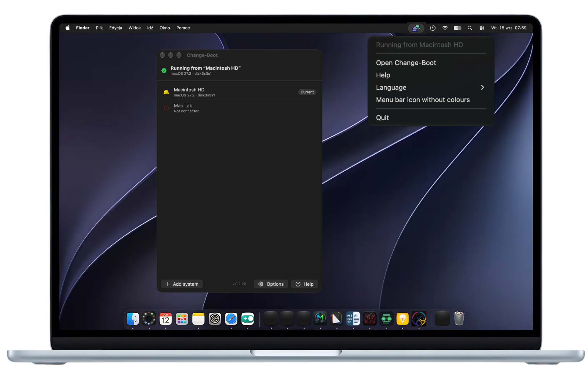Click the Change-Boot menu bar disk icon
This screenshot has width=588, height=382.
[x=416, y=28]
